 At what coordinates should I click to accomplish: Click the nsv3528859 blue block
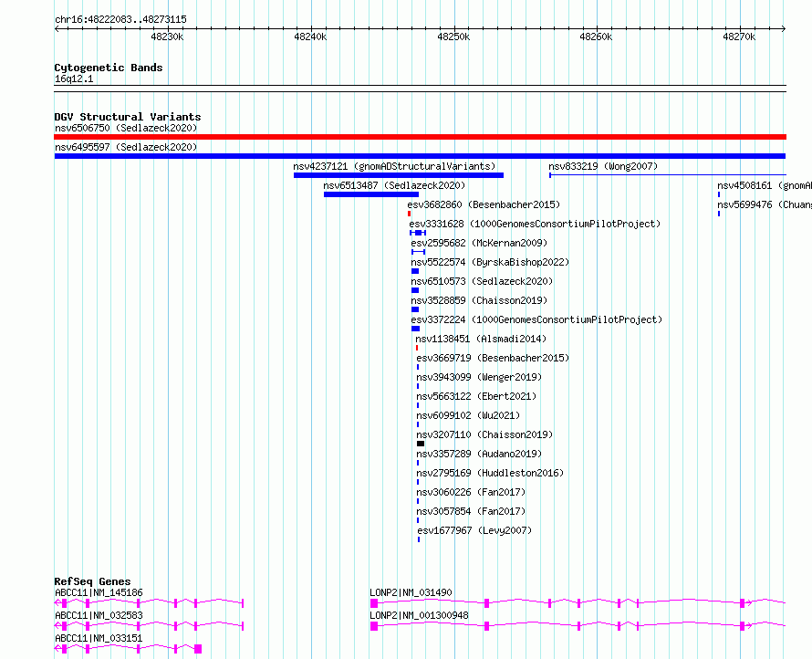coord(415,309)
